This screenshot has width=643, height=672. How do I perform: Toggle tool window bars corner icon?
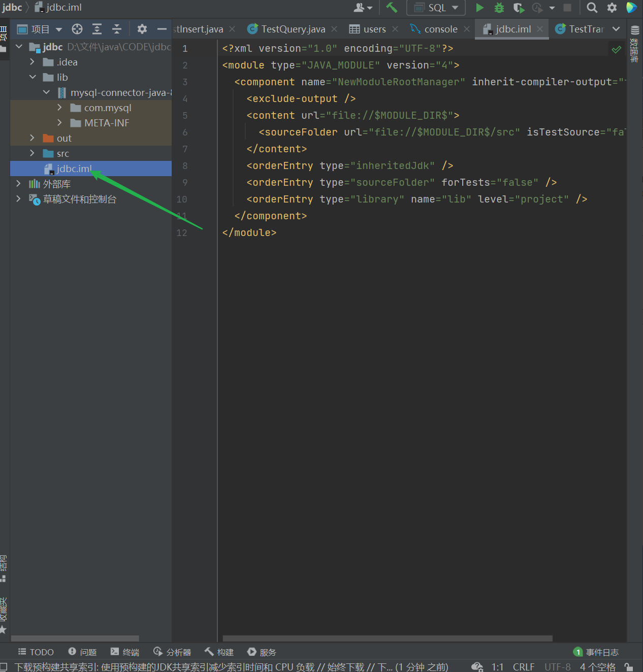click(x=4, y=667)
